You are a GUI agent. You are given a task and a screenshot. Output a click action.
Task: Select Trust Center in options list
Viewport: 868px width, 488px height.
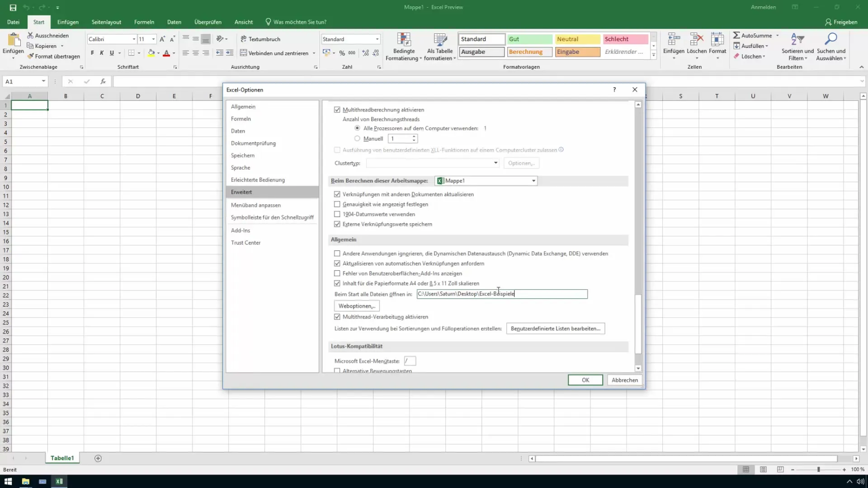click(x=272, y=243)
